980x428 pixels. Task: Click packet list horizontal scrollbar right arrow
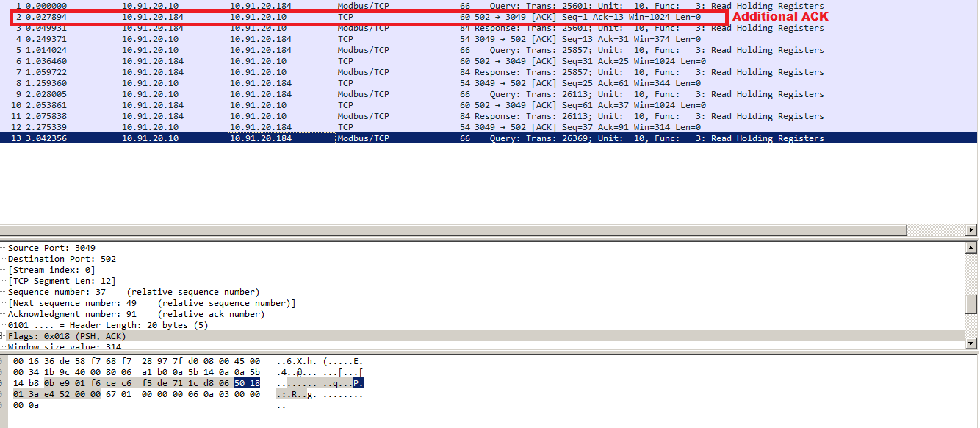(x=972, y=230)
